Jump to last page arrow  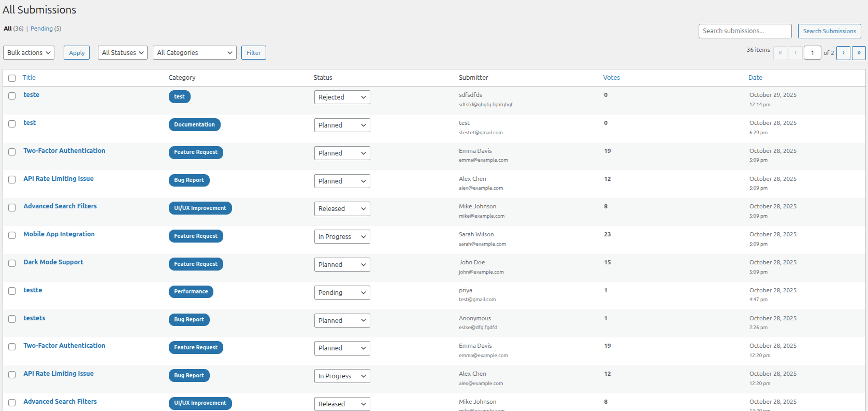pyautogui.click(x=858, y=53)
